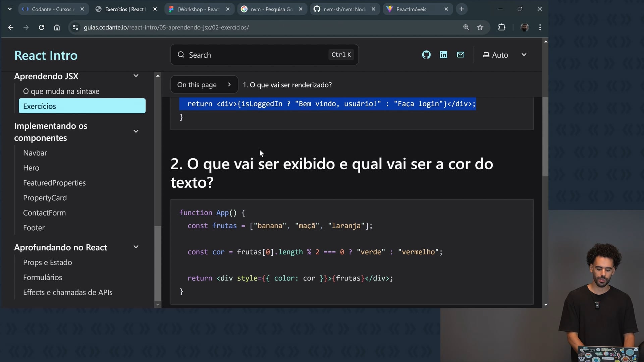The height and width of the screenshot is (362, 644).
Task: Click the browser home button
Action: 57,27
